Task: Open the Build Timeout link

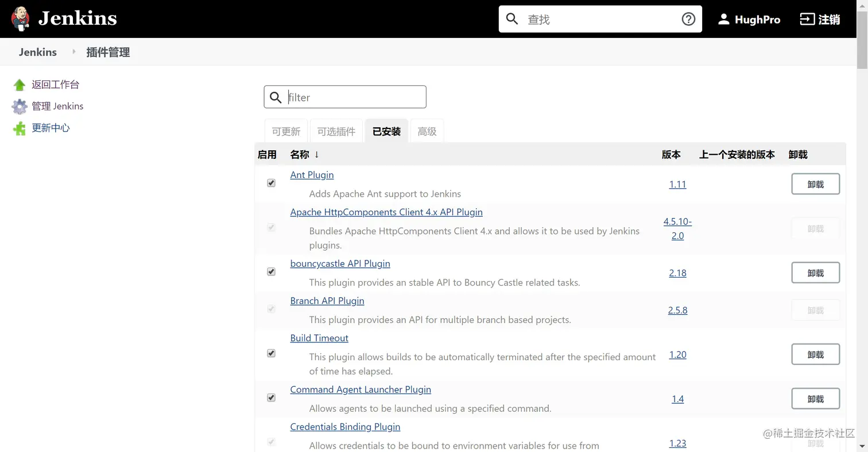Action: [x=319, y=338]
